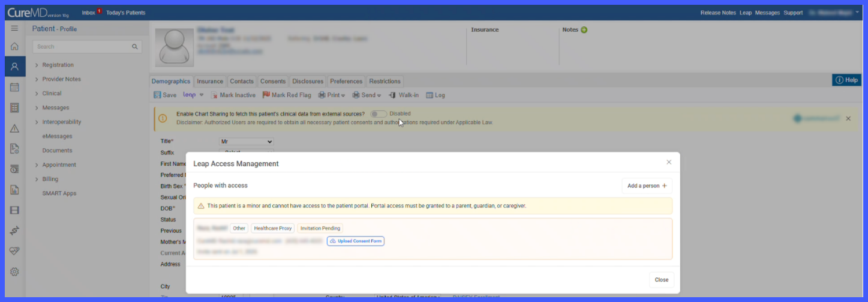
Task: Open the Title dropdown showing Mr
Action: pyautogui.click(x=247, y=141)
